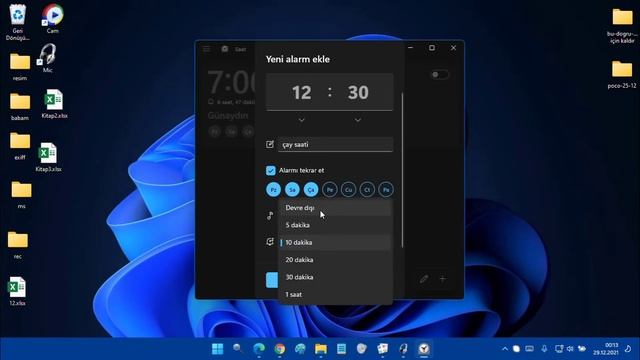
Task: Click the dialog vertical scrollbar
Action: click(x=402, y=170)
